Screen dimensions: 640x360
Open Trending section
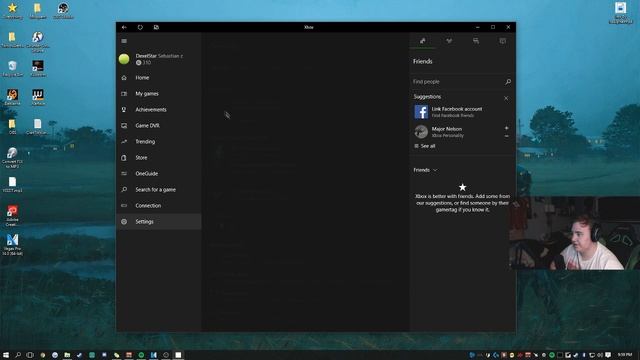[159, 141]
